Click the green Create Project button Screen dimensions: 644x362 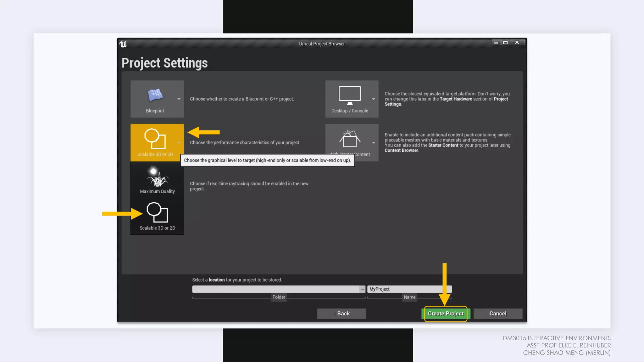point(446,314)
